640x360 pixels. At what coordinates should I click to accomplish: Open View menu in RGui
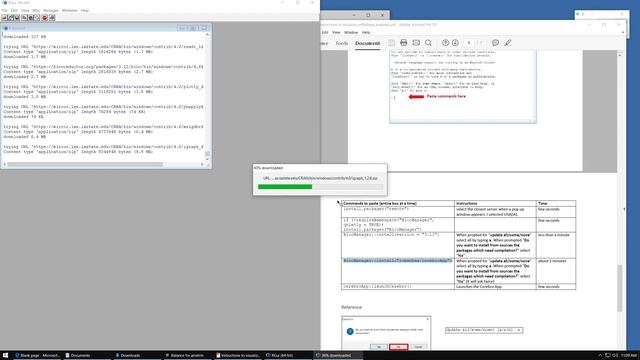coord(25,10)
